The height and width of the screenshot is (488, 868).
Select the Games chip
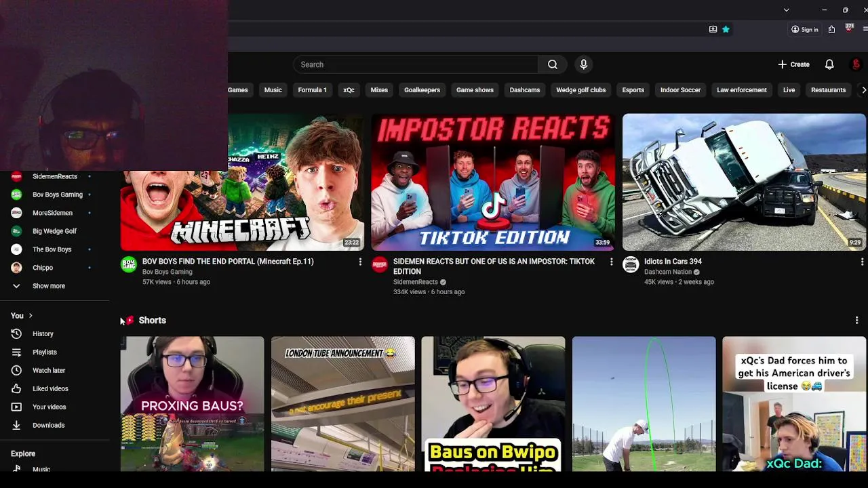coord(238,90)
